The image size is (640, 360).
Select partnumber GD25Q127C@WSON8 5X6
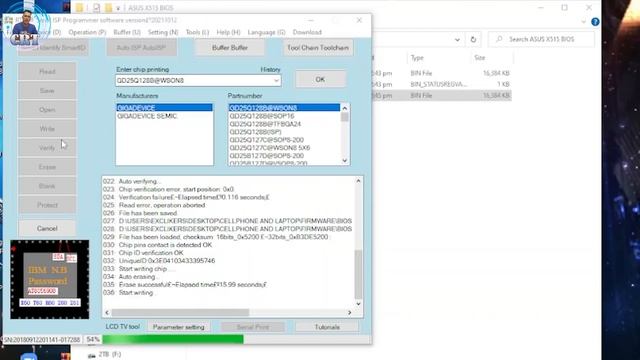284,148
